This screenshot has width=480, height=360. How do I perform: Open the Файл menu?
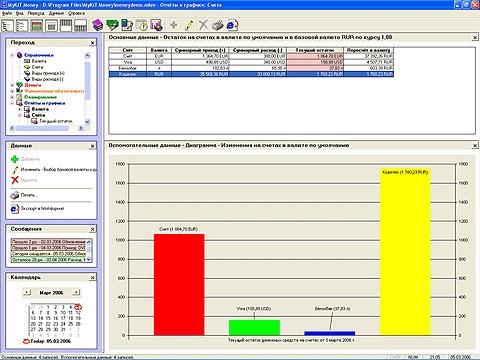point(7,13)
